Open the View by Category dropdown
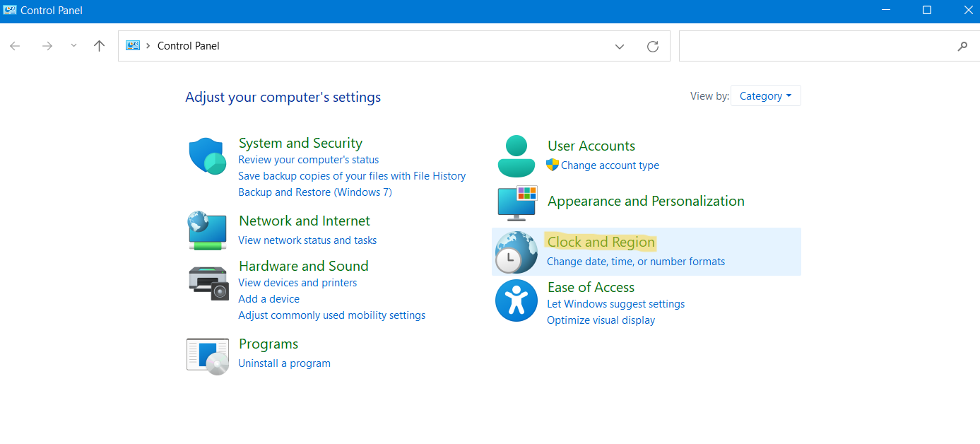Screen dimensions: 980x444 (765, 95)
